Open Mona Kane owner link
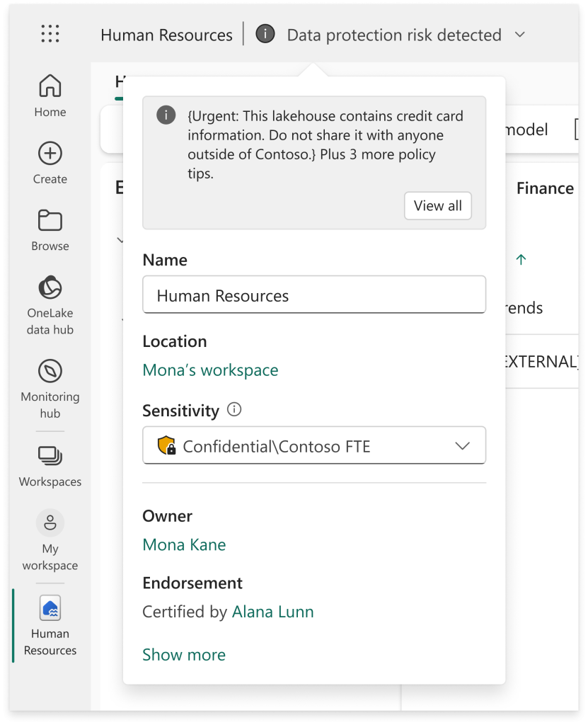Viewport: 588px width, 725px height. 184,544
